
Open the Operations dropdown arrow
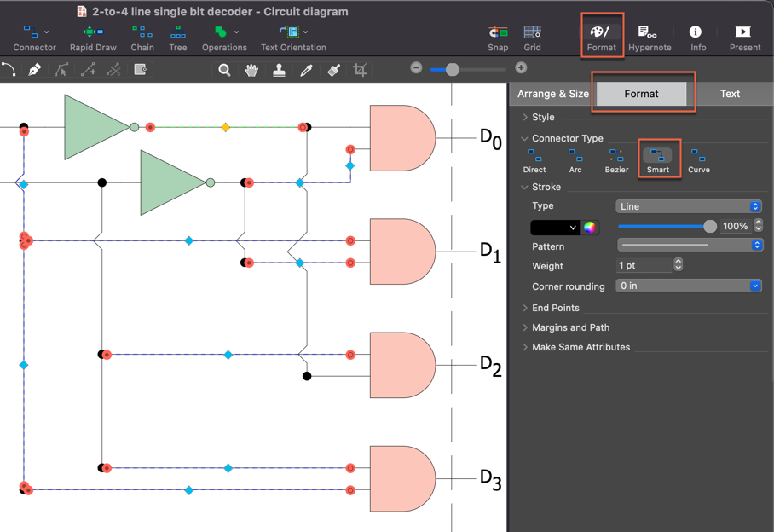pyautogui.click(x=236, y=32)
